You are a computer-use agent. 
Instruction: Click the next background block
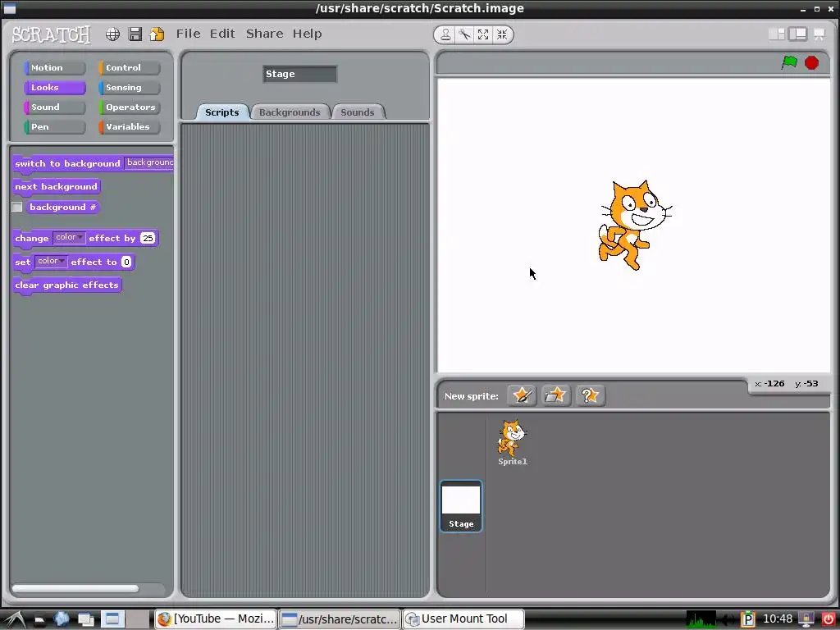coord(57,187)
